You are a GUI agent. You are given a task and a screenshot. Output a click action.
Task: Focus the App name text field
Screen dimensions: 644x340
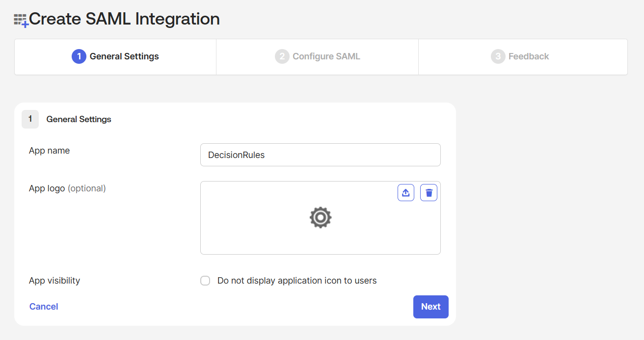point(320,155)
